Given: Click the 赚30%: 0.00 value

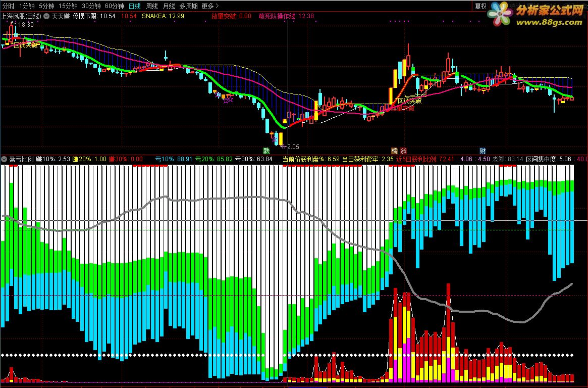Looking at the screenshot, I should [126, 159].
